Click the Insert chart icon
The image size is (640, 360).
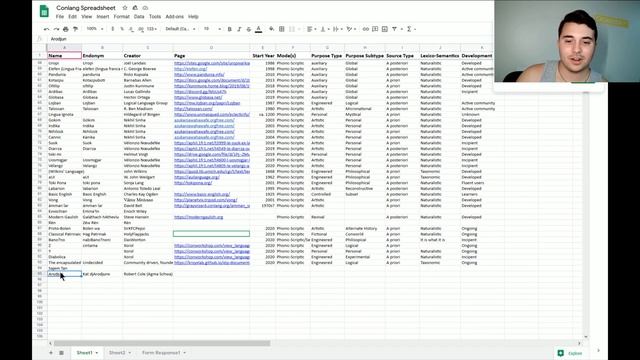tap(384, 29)
